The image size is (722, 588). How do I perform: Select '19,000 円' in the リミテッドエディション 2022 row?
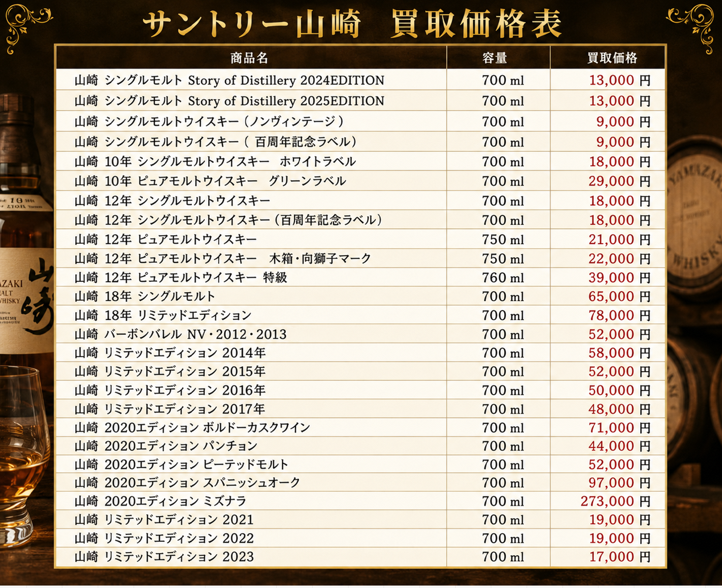coord(620,539)
